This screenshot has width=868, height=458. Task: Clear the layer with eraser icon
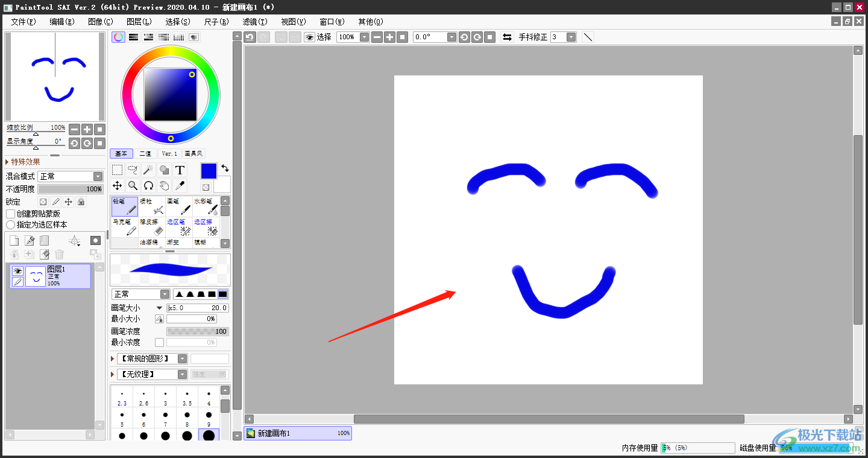(x=44, y=255)
